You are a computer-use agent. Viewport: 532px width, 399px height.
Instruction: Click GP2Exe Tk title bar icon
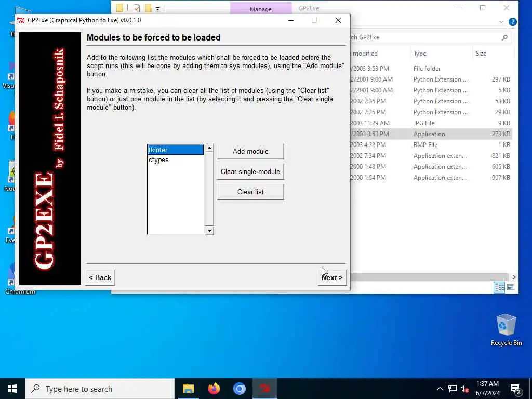[x=21, y=20]
